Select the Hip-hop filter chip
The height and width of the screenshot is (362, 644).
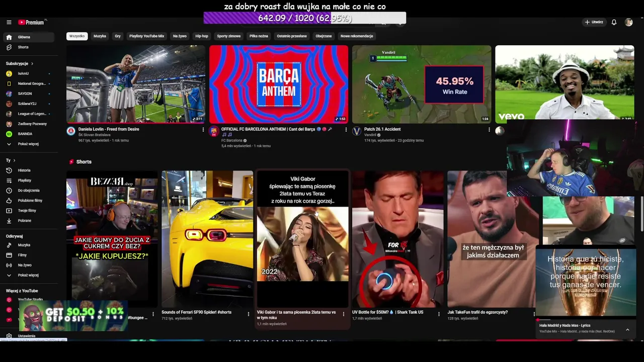click(x=202, y=36)
